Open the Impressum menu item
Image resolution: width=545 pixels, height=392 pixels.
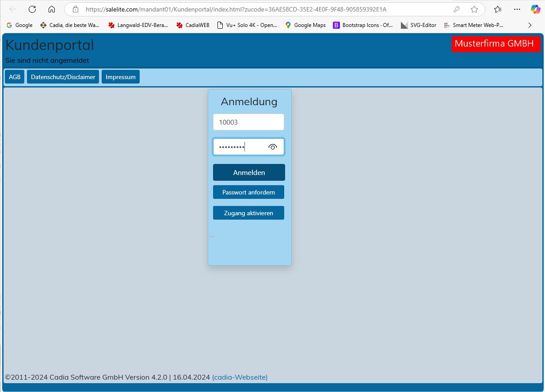coord(121,77)
